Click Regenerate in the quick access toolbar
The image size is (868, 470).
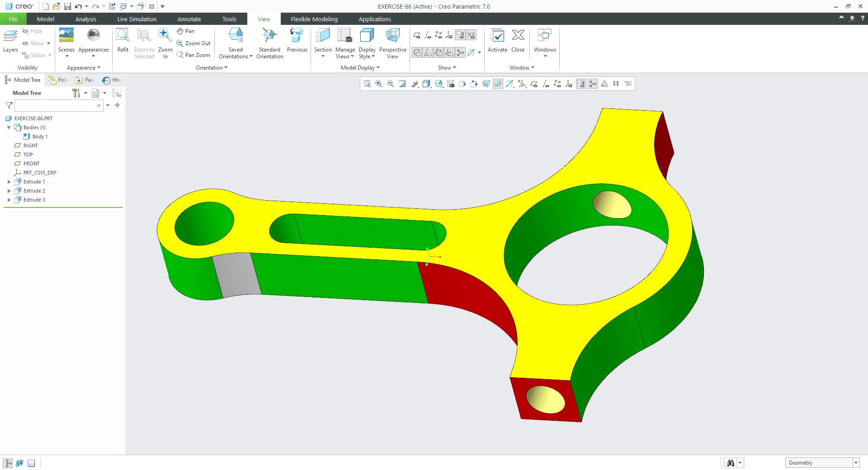[x=112, y=6]
